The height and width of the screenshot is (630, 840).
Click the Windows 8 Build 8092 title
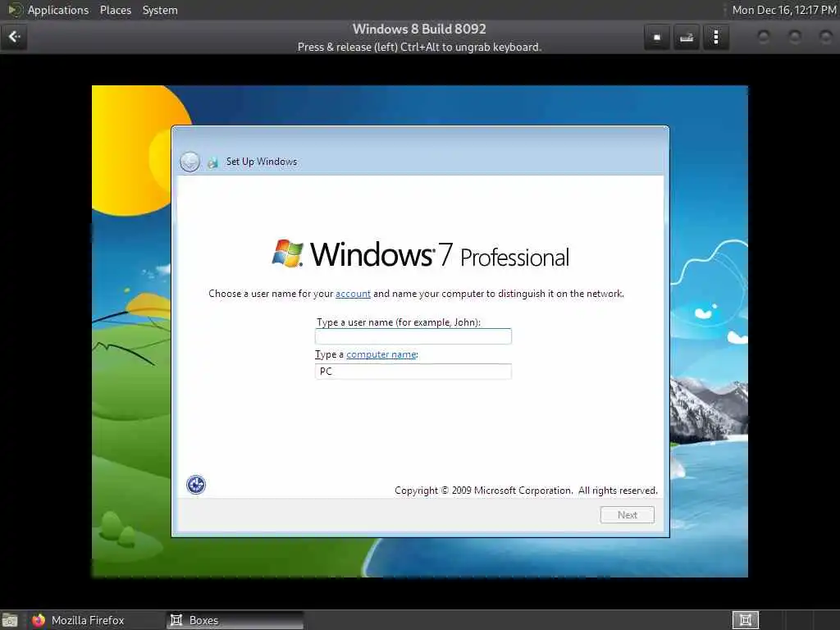tap(419, 29)
